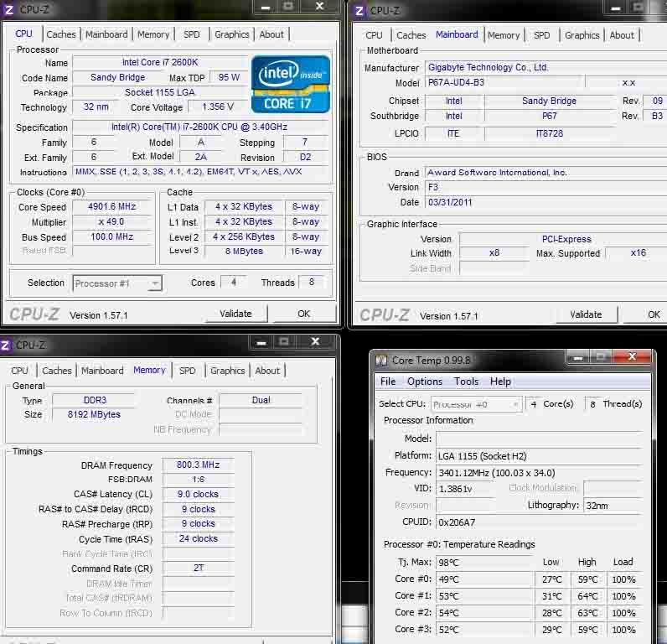Select the CPU tab in the Mainboard window
This screenshot has height=644, width=667.
pos(374,35)
